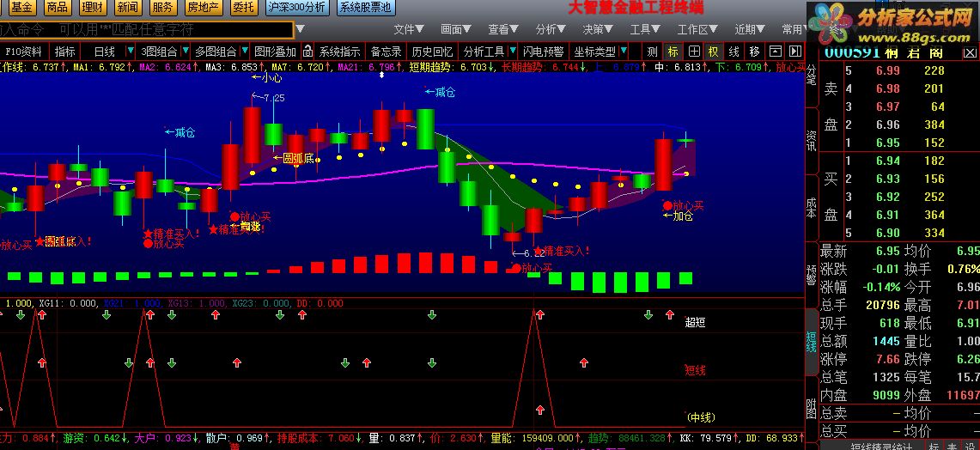The height and width of the screenshot is (450, 980).
Task: Switch to the 成本 side tab
Action: 812,208
